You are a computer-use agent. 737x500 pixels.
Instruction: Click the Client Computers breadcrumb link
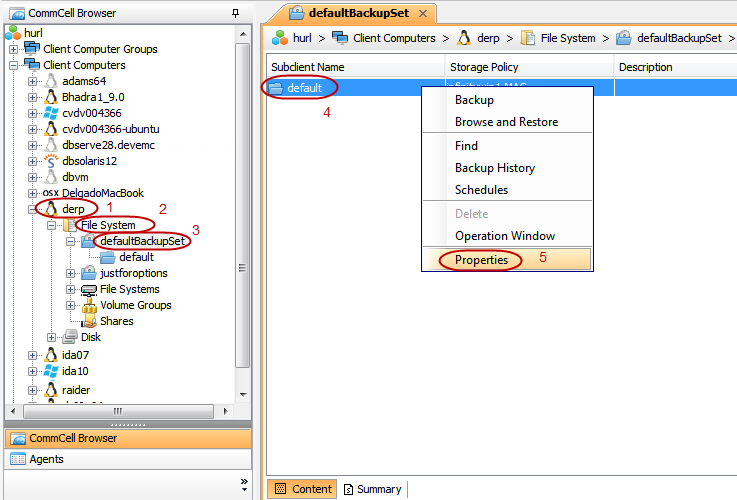pos(391,38)
